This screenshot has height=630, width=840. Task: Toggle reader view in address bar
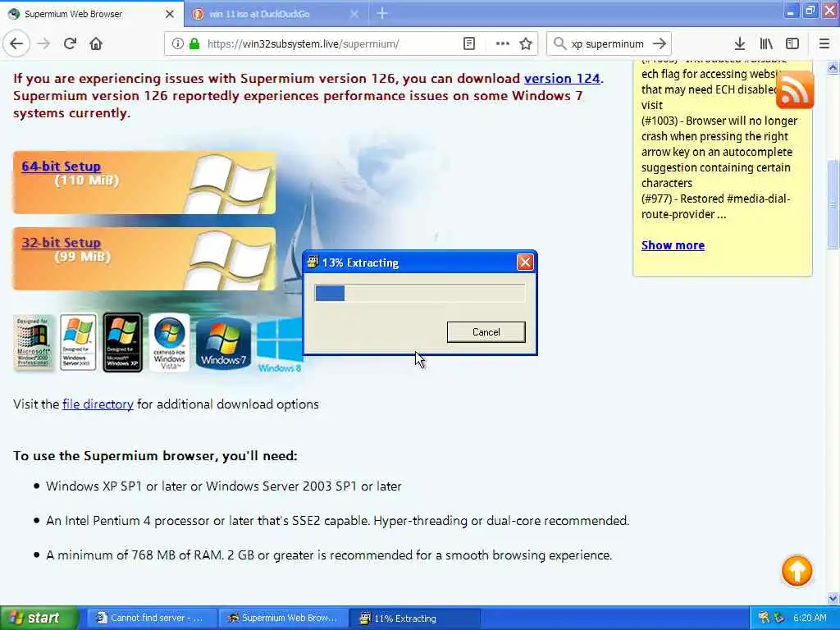468,44
